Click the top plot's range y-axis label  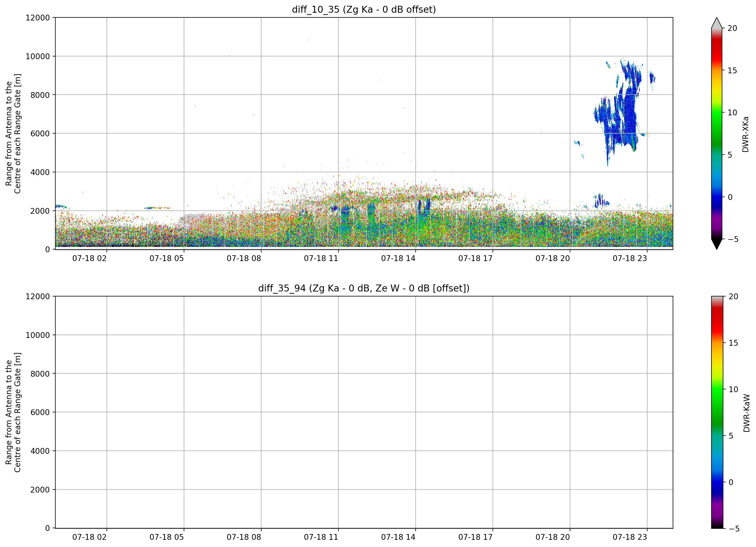(13, 134)
